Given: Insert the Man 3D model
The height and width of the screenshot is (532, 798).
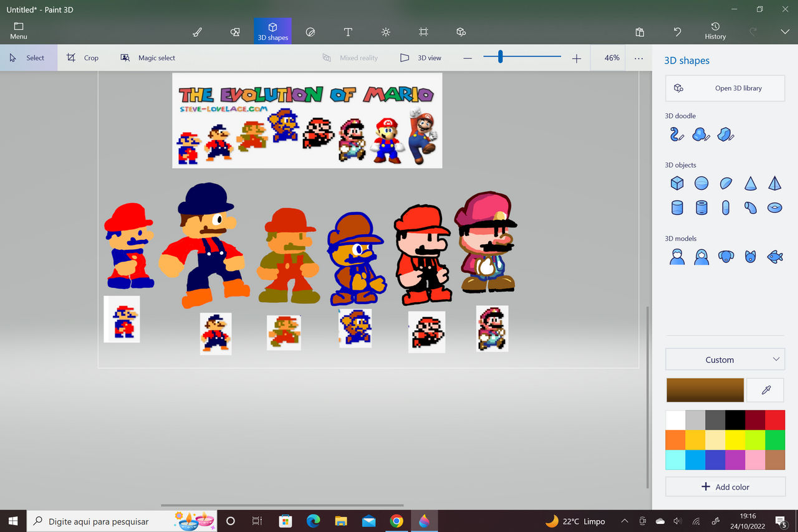Looking at the screenshot, I should point(677,256).
